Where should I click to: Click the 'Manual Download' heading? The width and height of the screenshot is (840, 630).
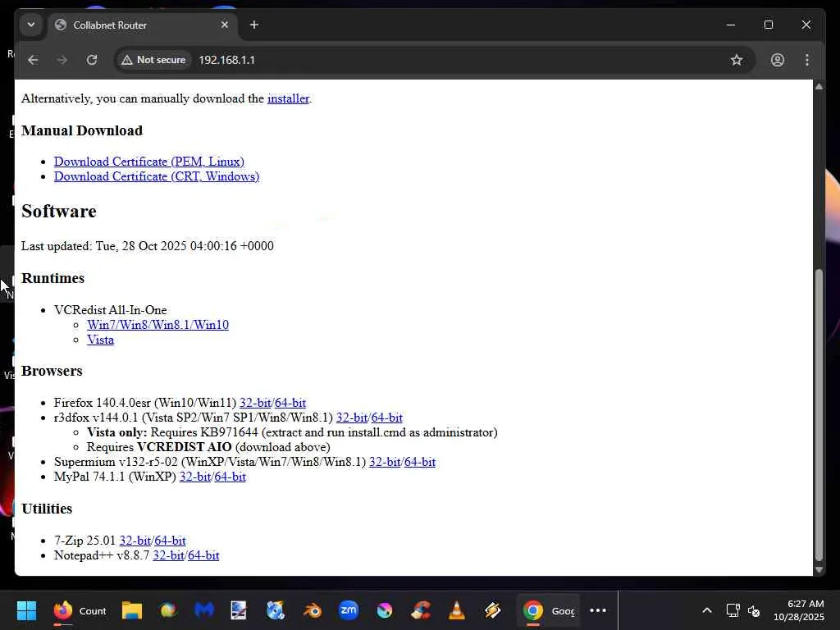click(82, 130)
